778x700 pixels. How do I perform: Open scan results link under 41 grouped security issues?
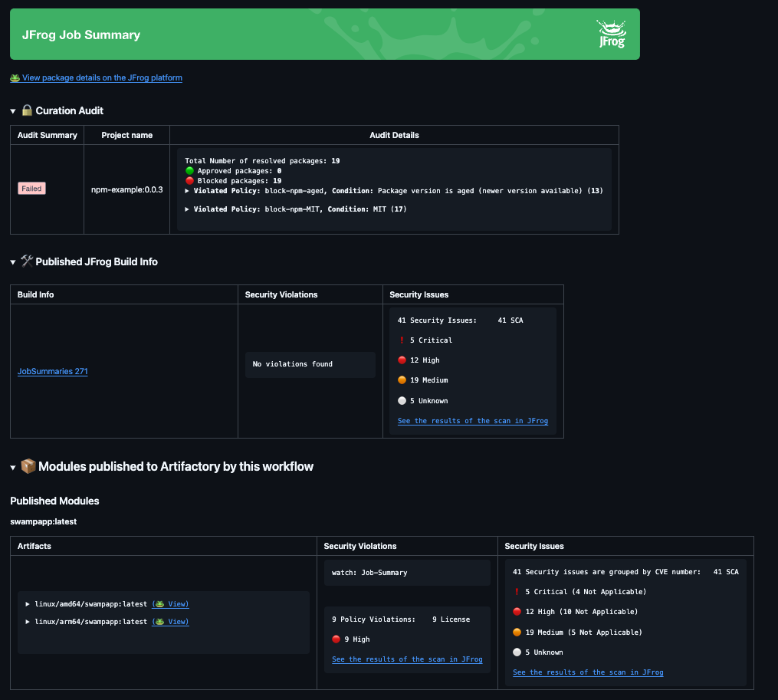588,672
